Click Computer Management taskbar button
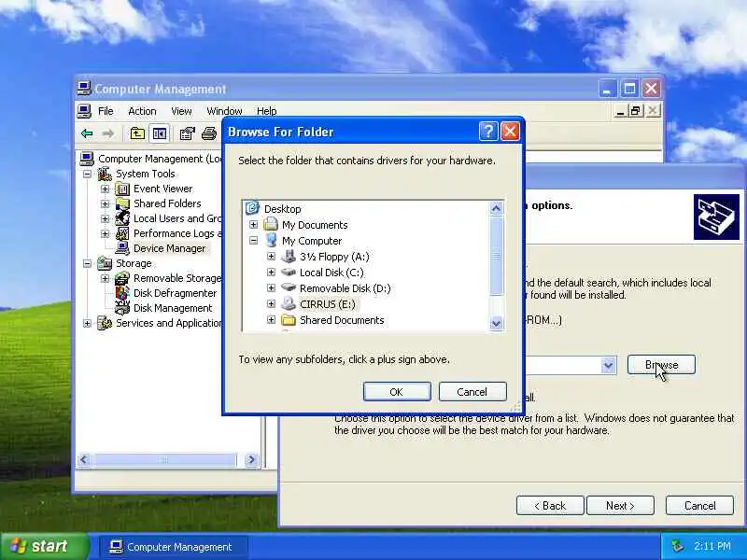The image size is (747, 560). tap(174, 547)
